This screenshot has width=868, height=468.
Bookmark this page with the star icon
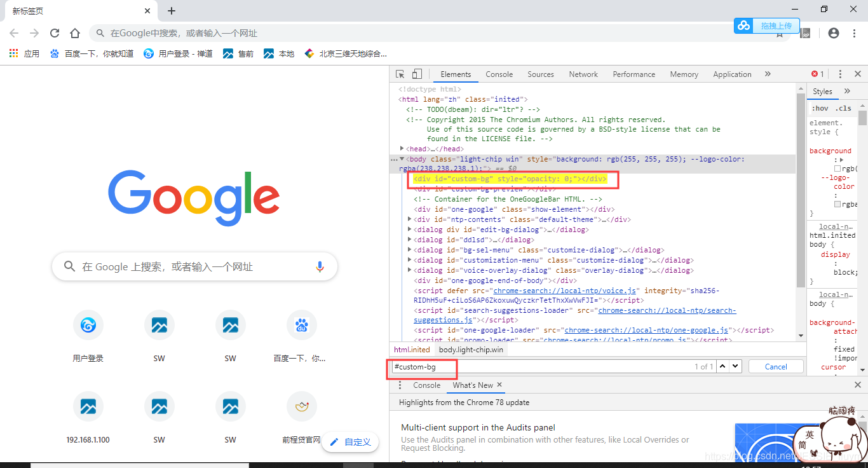point(779,34)
